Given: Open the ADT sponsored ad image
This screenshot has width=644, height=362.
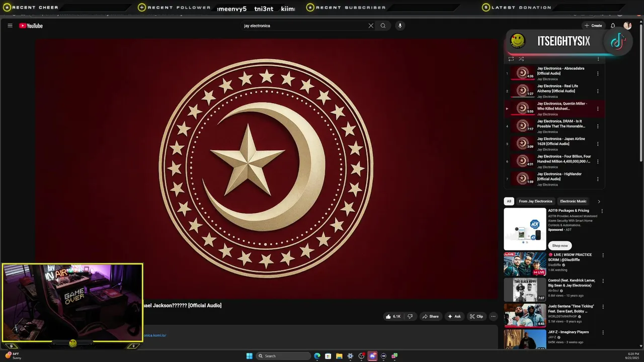Looking at the screenshot, I should (525, 229).
